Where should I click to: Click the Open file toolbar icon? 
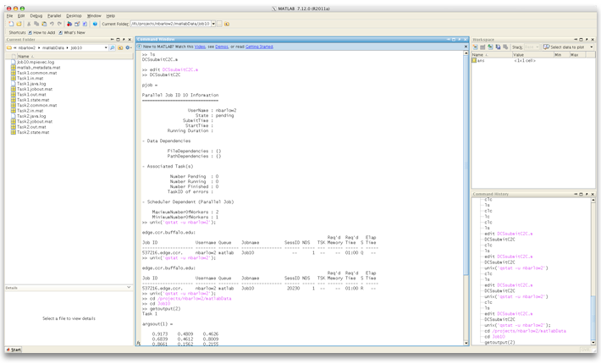coord(18,24)
